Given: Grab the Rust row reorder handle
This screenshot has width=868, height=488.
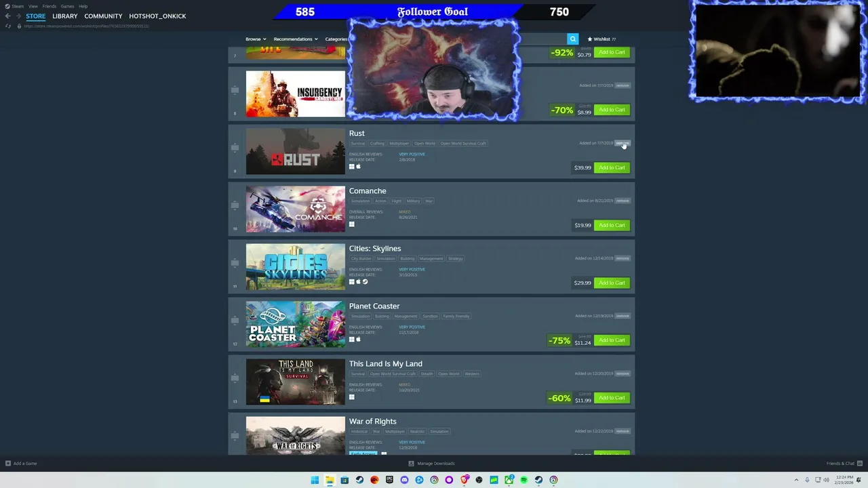Looking at the screenshot, I should 235,147.
